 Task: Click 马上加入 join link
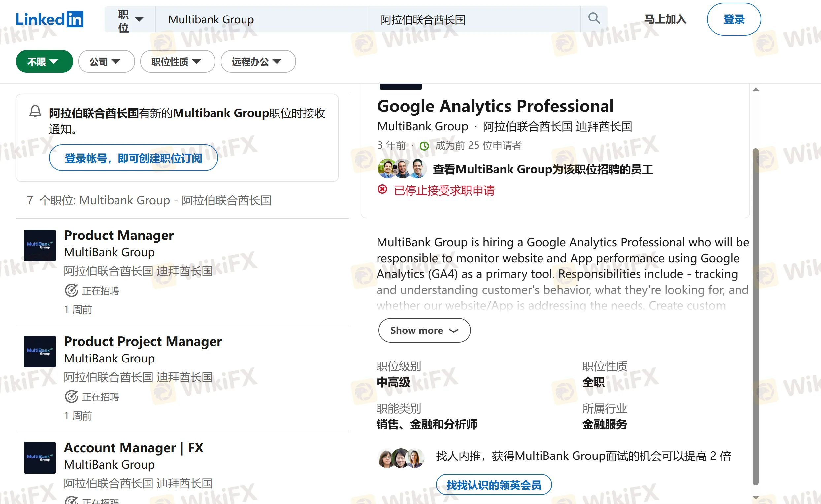665,19
